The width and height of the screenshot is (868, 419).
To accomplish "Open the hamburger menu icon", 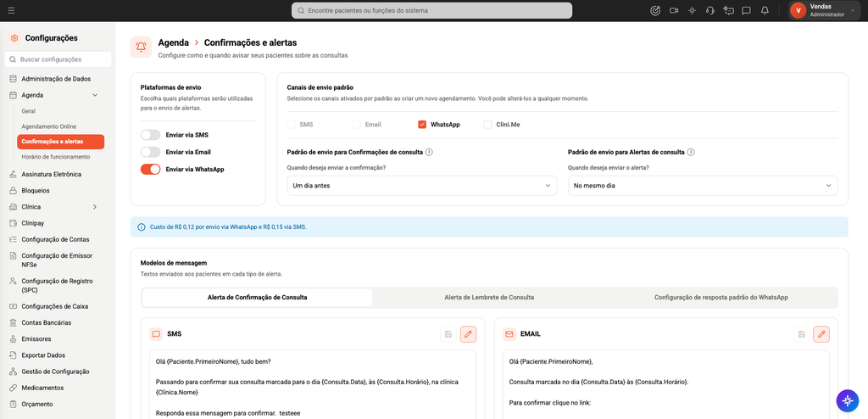I will tap(12, 10).
